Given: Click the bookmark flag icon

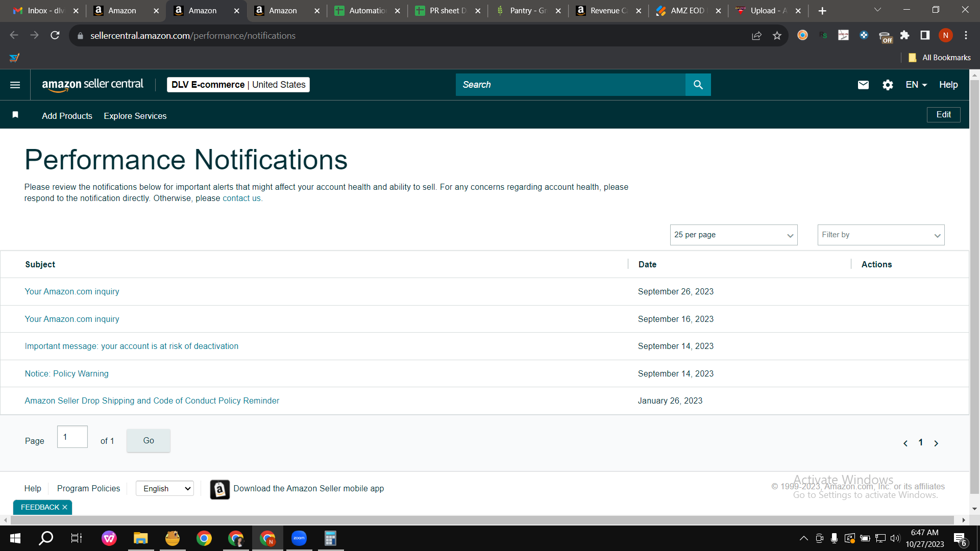Looking at the screenshot, I should (x=15, y=115).
